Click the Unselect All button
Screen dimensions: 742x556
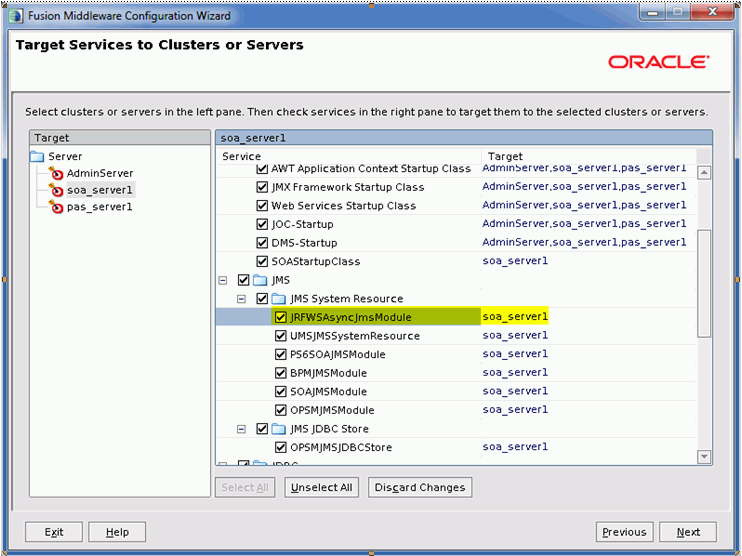[321, 487]
